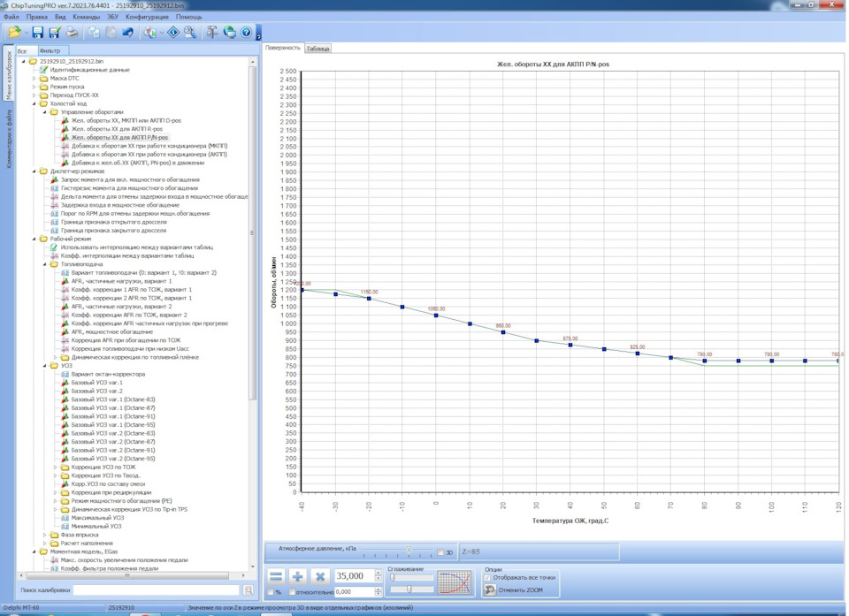This screenshot has width=849, height=616.
Task: Click the 'Поиск калибровки' search field
Action: (156, 589)
